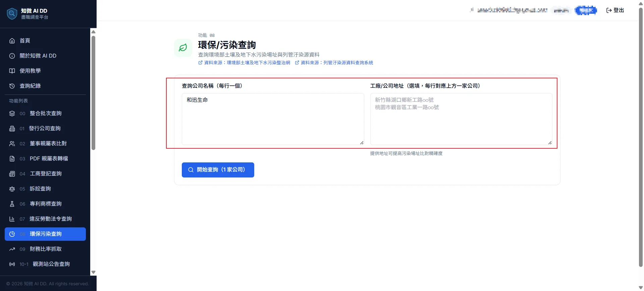Click the info icon beside 關於知微 AI DD
The height and width of the screenshot is (291, 644).
coord(12,56)
